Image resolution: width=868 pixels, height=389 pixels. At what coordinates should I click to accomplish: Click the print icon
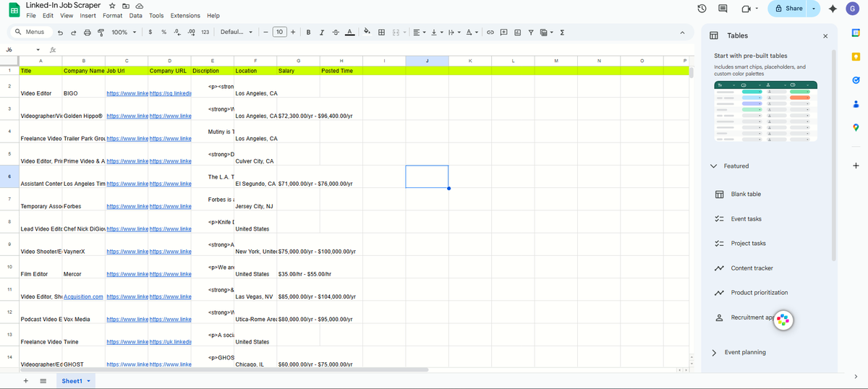click(88, 33)
